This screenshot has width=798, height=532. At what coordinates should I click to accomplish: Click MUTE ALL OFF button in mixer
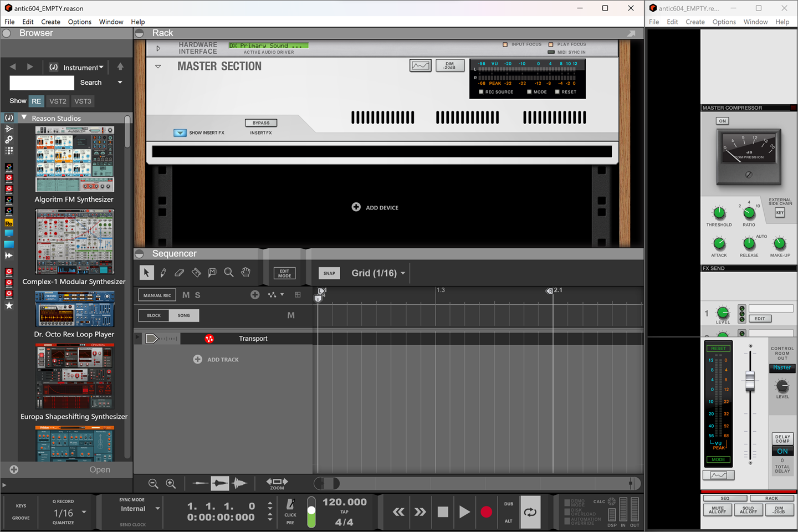[717, 510]
